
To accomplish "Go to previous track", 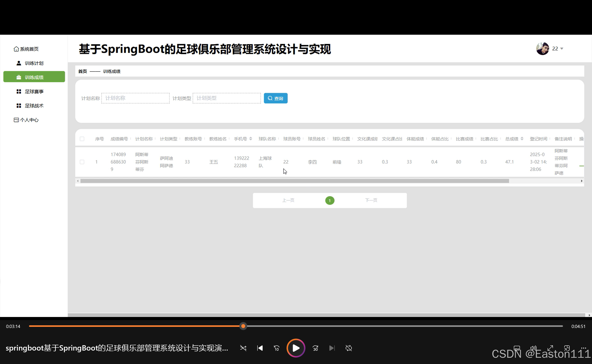I will (x=260, y=348).
